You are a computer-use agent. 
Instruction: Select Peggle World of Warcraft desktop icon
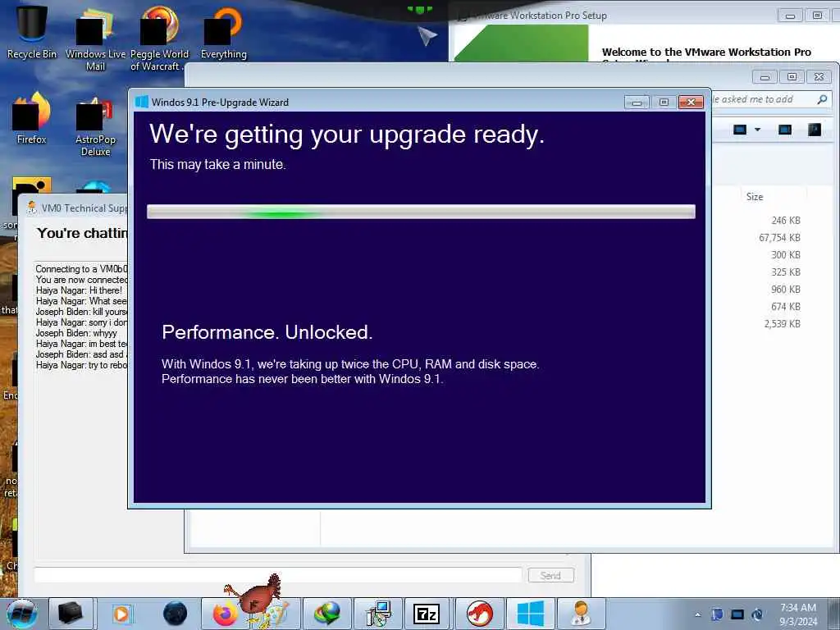click(x=159, y=38)
